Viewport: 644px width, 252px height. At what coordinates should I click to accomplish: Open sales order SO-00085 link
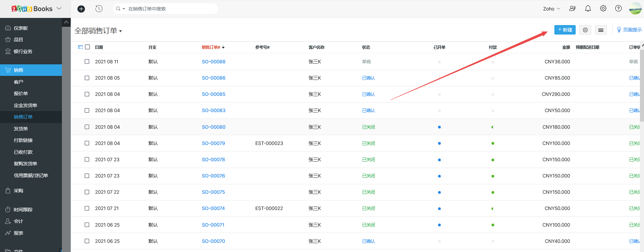213,94
